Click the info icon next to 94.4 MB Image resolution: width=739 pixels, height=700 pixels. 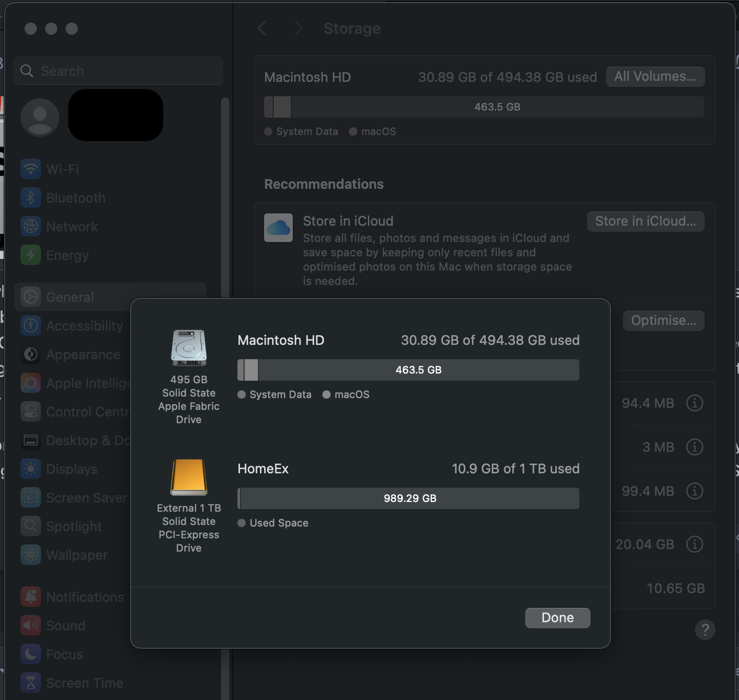(x=694, y=403)
